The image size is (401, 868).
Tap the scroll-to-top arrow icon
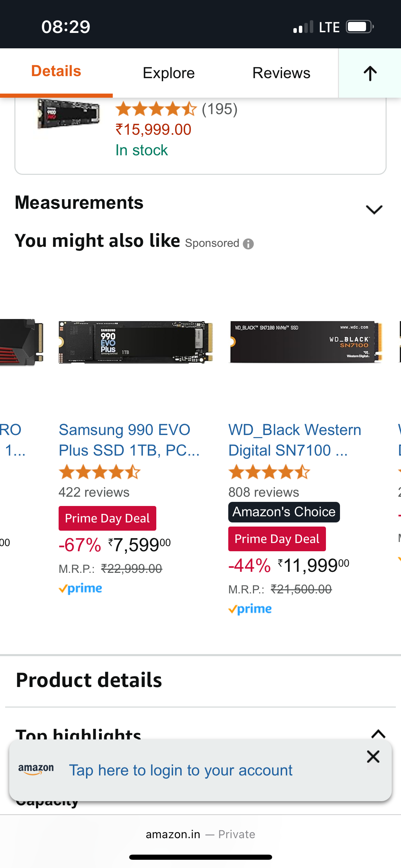point(370,73)
